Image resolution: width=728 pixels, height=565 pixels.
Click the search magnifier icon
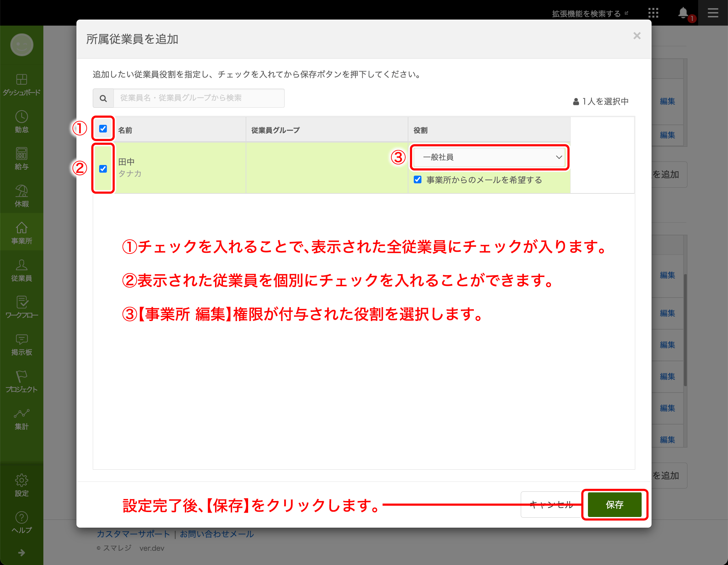coord(103,98)
